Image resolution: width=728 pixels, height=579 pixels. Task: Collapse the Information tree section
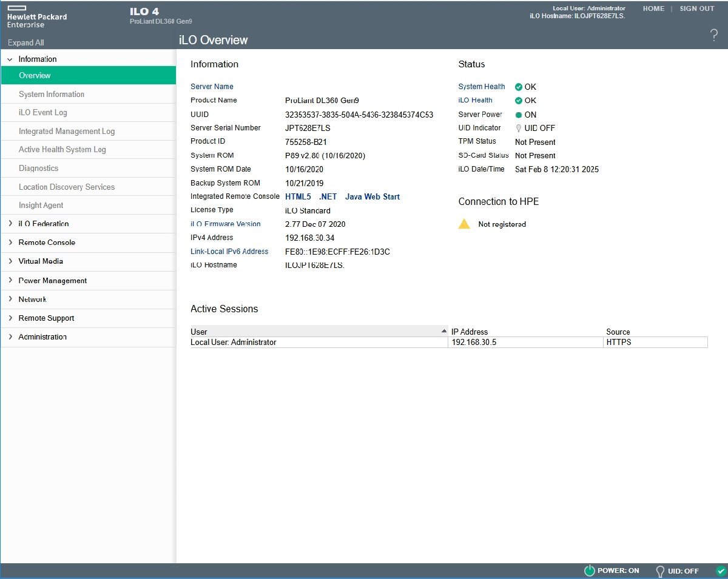pyautogui.click(x=10, y=59)
